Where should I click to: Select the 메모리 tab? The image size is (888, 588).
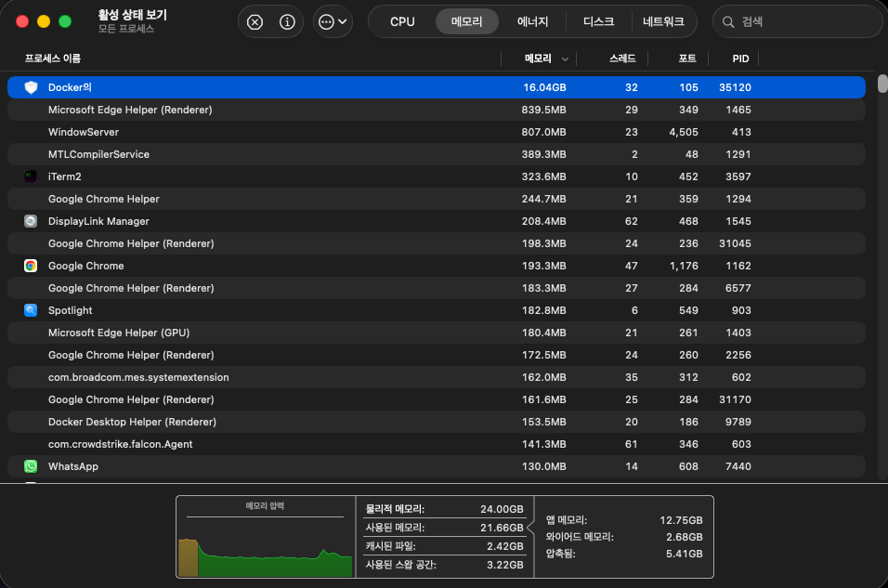click(466, 22)
